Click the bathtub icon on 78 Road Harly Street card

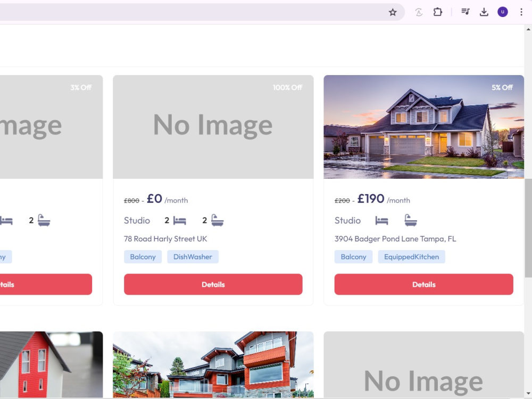coord(217,220)
